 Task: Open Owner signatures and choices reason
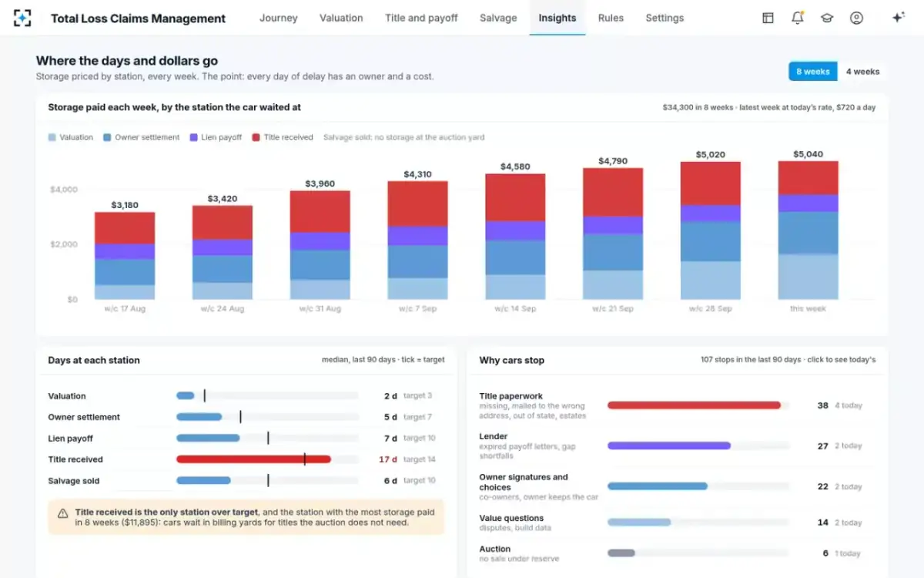677,486
